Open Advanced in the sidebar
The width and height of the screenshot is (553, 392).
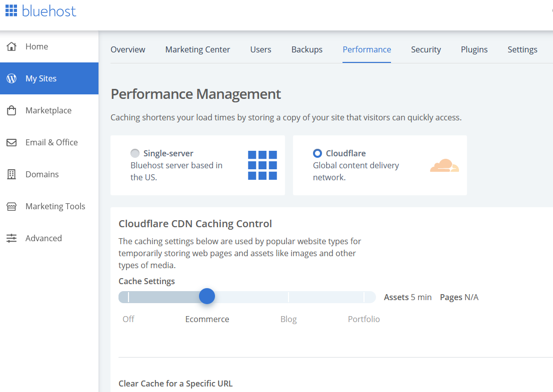(x=49, y=238)
